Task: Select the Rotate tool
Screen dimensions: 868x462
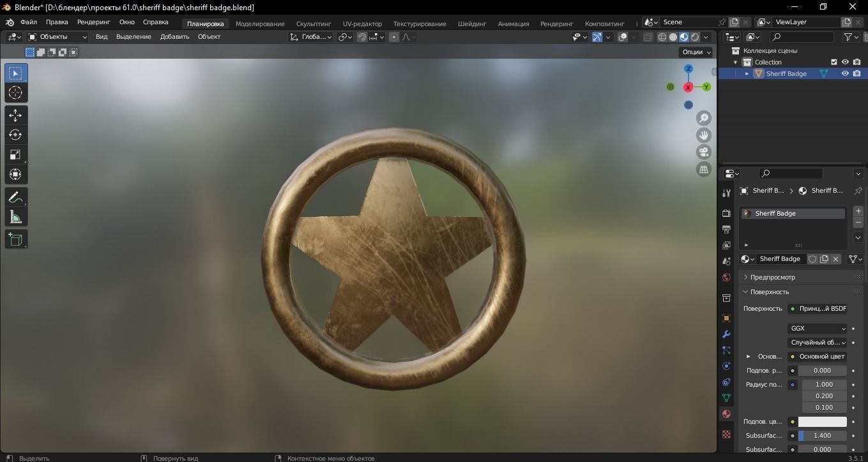Action: coord(16,135)
